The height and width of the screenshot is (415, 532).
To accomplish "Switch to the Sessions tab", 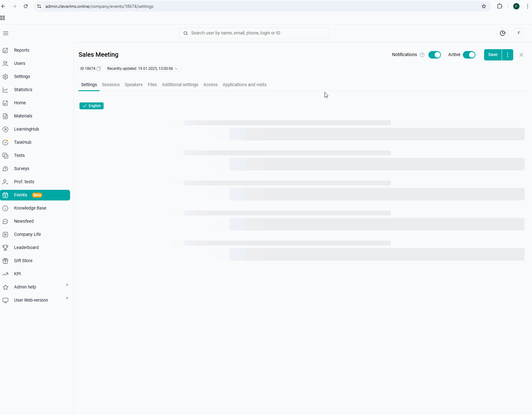I will point(111,85).
